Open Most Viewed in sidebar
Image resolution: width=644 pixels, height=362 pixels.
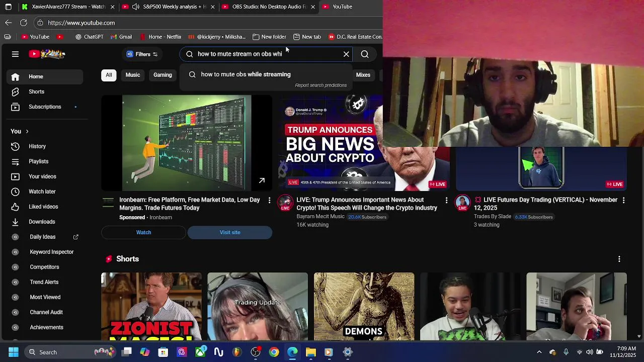click(44, 297)
